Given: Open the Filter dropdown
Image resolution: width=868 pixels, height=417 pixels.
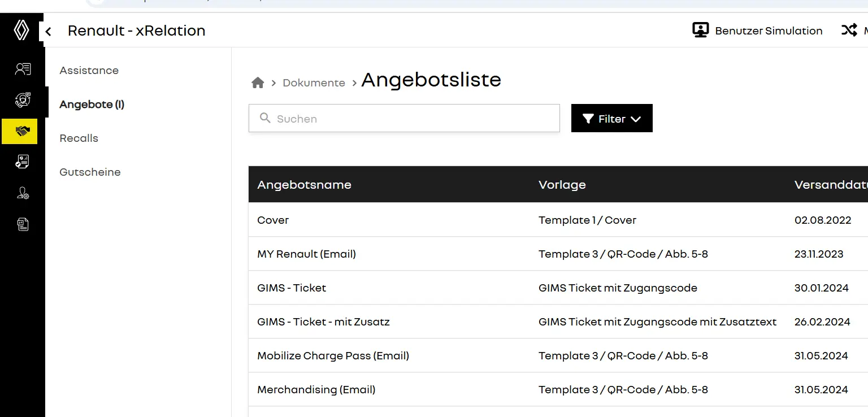Looking at the screenshot, I should point(612,118).
